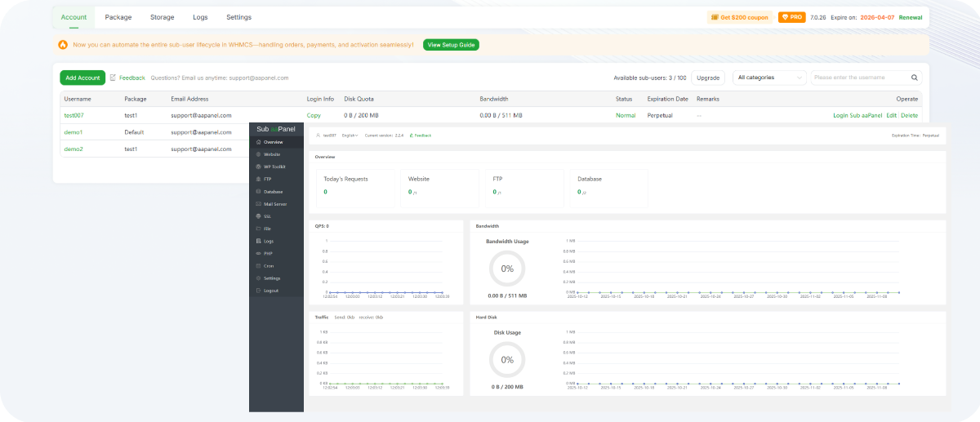980x422 pixels.
Task: Select the SSL sidebar item
Action: 267,216
